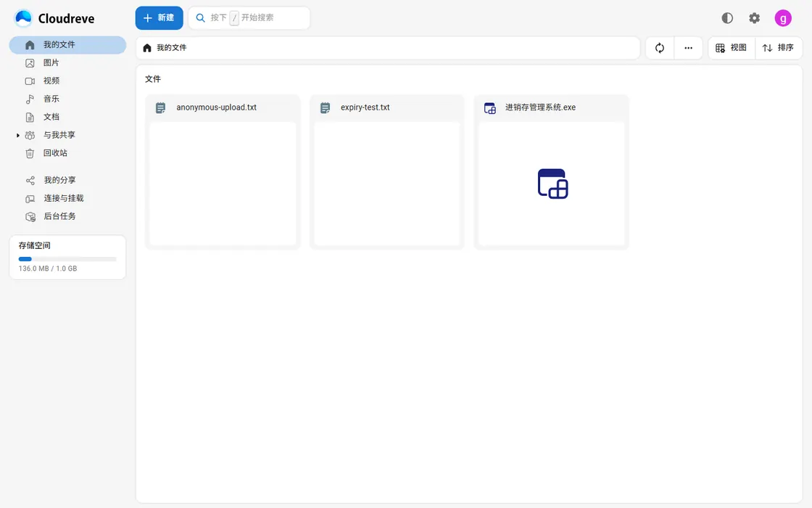Click home icon in breadcrumb bar
The height and width of the screenshot is (508, 812).
(147, 48)
